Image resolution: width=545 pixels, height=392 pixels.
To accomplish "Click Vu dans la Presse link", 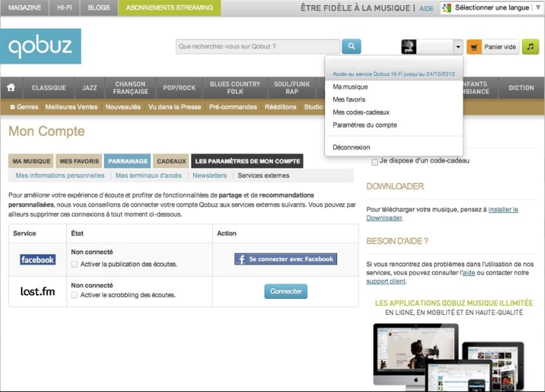I will [x=174, y=107].
